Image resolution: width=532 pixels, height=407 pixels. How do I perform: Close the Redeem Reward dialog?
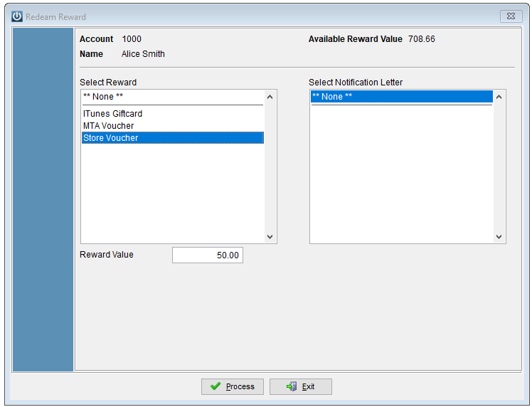tap(511, 16)
